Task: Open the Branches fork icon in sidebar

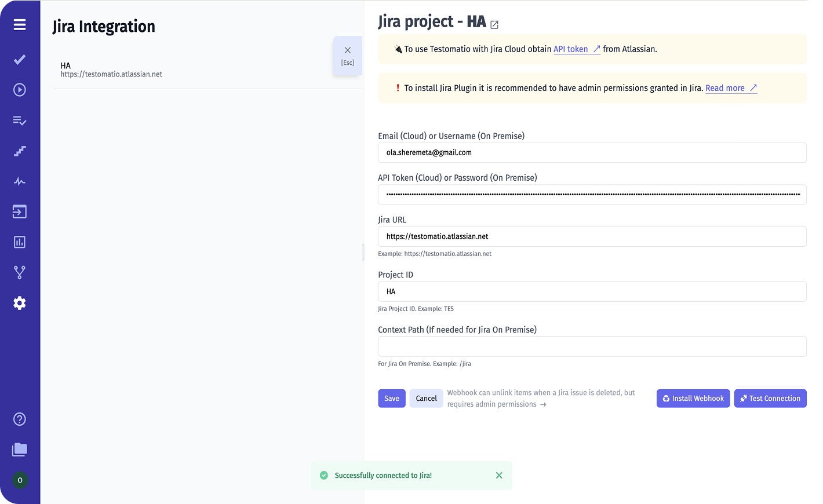Action: 20,272
